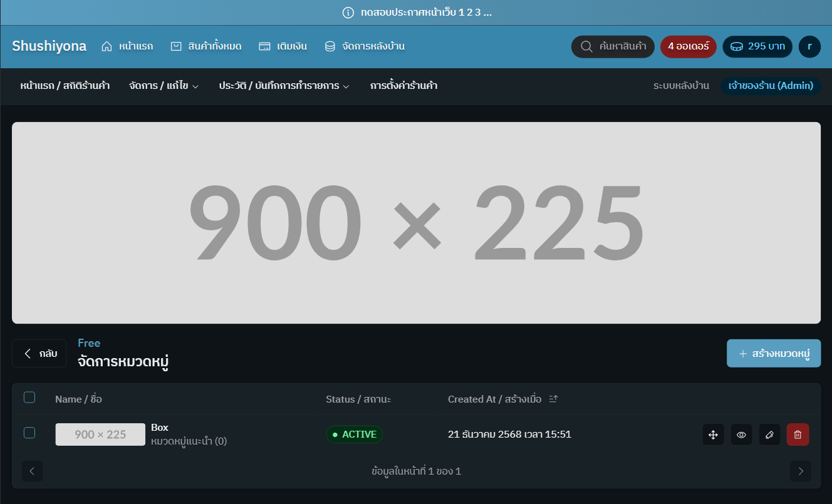Click the กลับ back button

pyautogui.click(x=39, y=354)
